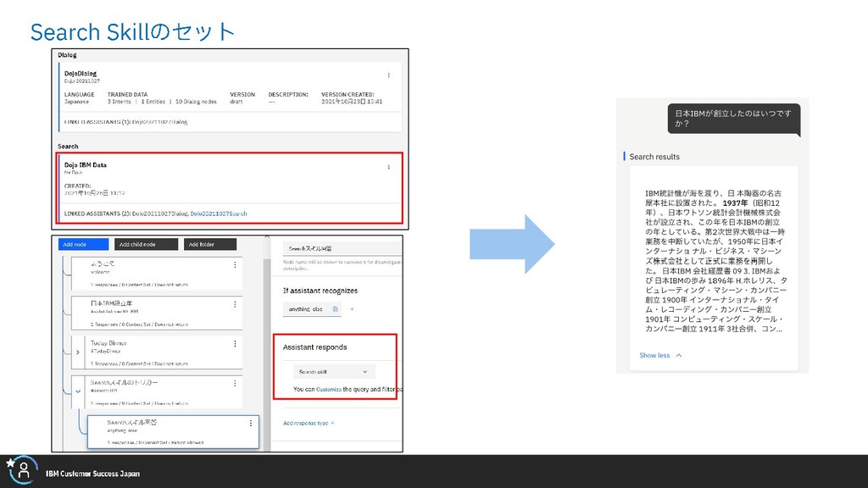The image size is (868, 488).
Task: Open the Customize query link
Action: (329, 390)
